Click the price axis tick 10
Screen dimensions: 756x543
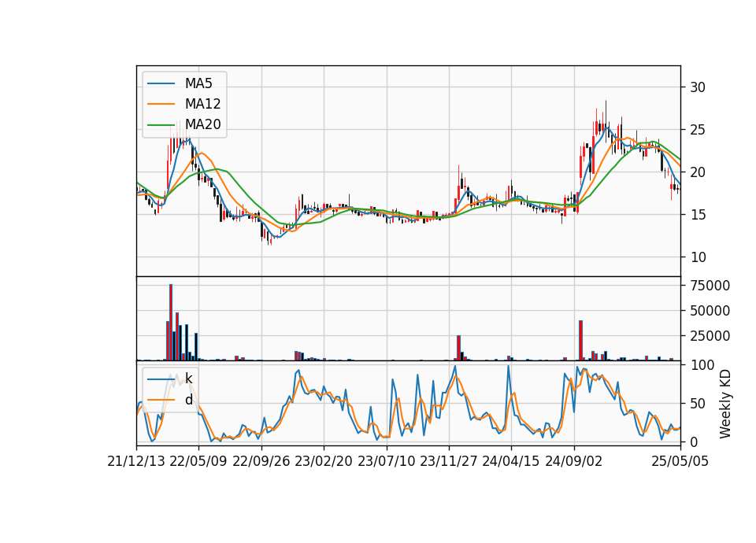tap(698, 257)
